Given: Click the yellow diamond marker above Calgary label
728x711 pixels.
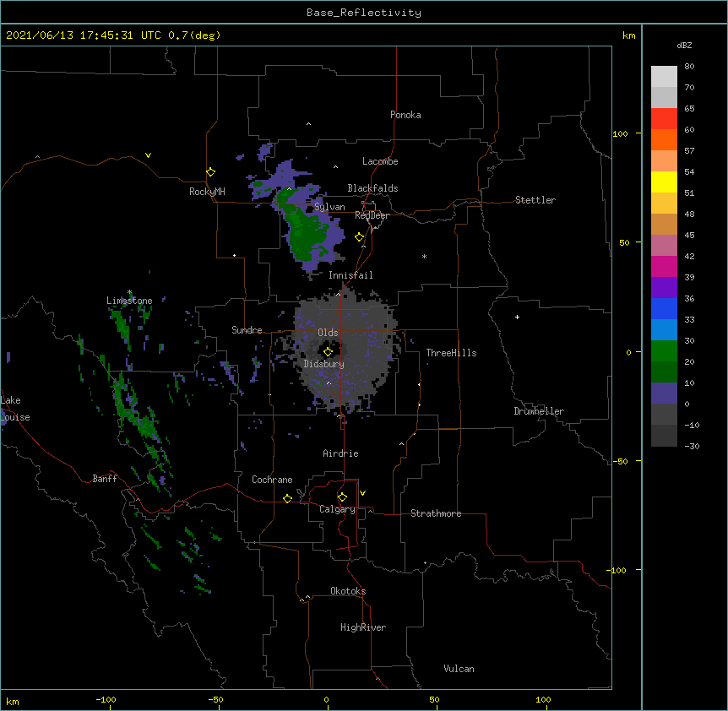Looking at the screenshot, I should [342, 497].
